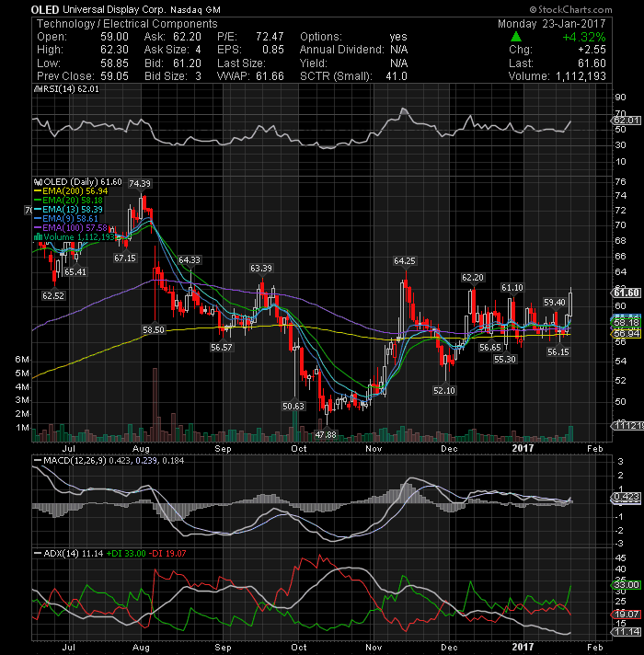
Task: Click the Universal Display Corp. company name
Action: 114,9
